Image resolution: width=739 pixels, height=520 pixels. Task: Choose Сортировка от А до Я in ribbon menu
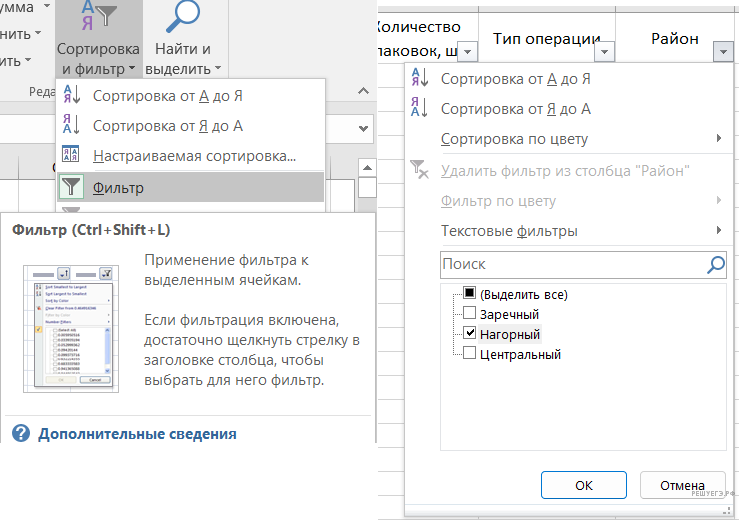(168, 96)
